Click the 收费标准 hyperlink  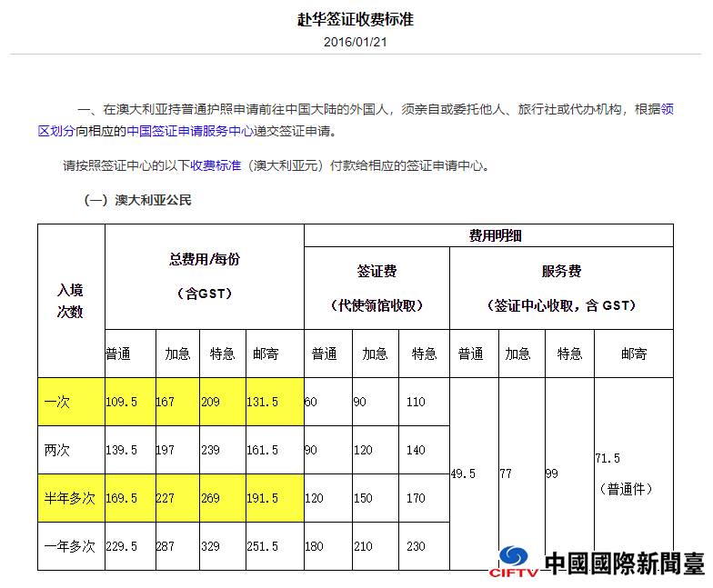(216, 165)
